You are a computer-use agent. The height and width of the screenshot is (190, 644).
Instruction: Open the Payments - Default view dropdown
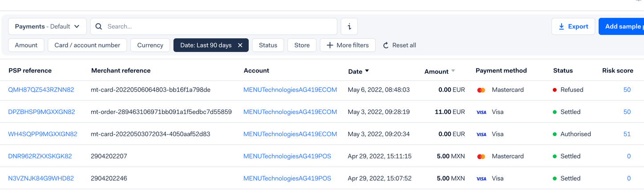47,26
